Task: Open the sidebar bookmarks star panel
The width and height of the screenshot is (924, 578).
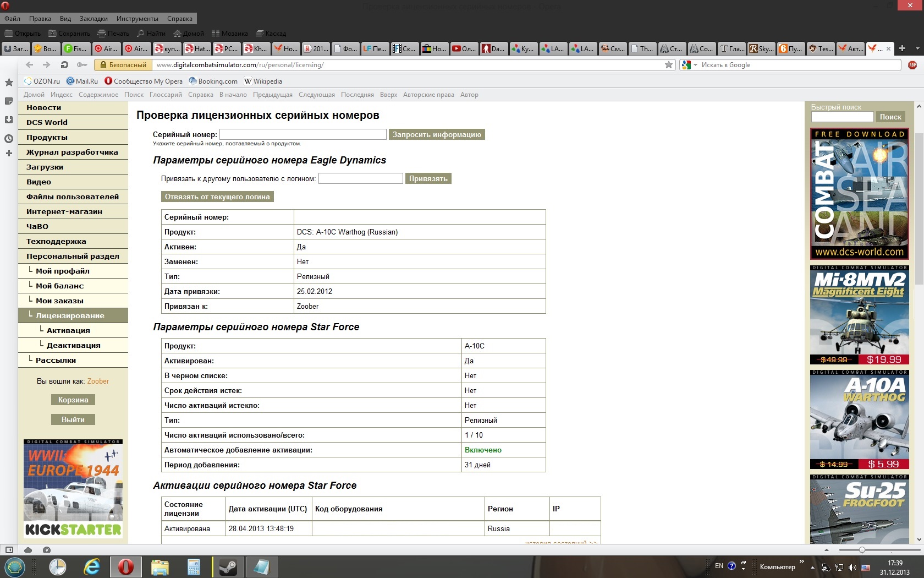Action: tap(9, 83)
